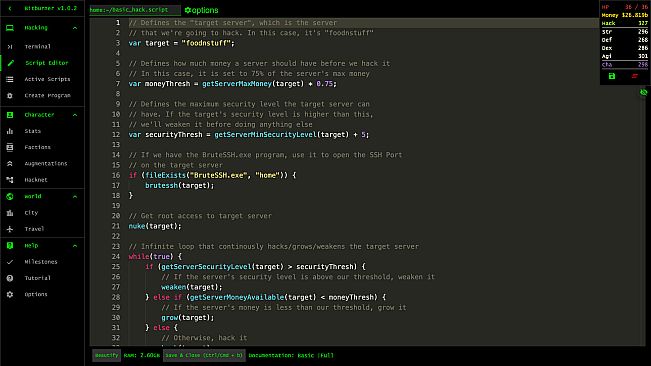Click the Hacking section computer icon
Image resolution: width=651 pixels, height=366 pixels.
10,28
